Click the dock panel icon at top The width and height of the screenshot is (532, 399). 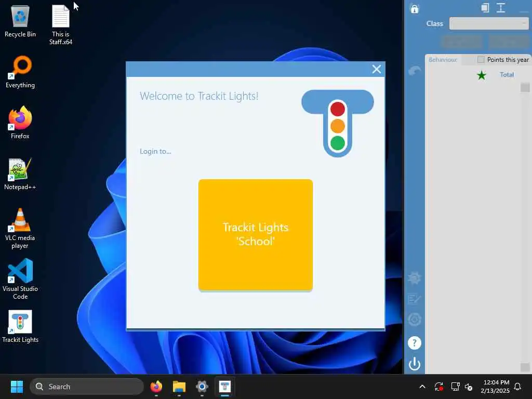(x=485, y=8)
